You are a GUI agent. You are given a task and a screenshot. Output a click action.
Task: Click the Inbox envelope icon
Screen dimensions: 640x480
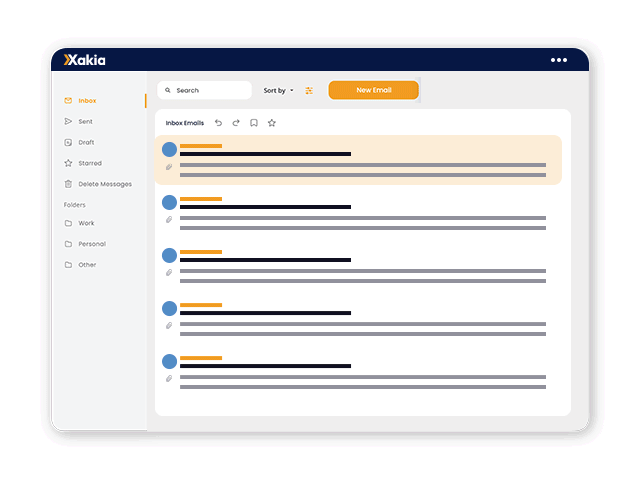tap(68, 100)
